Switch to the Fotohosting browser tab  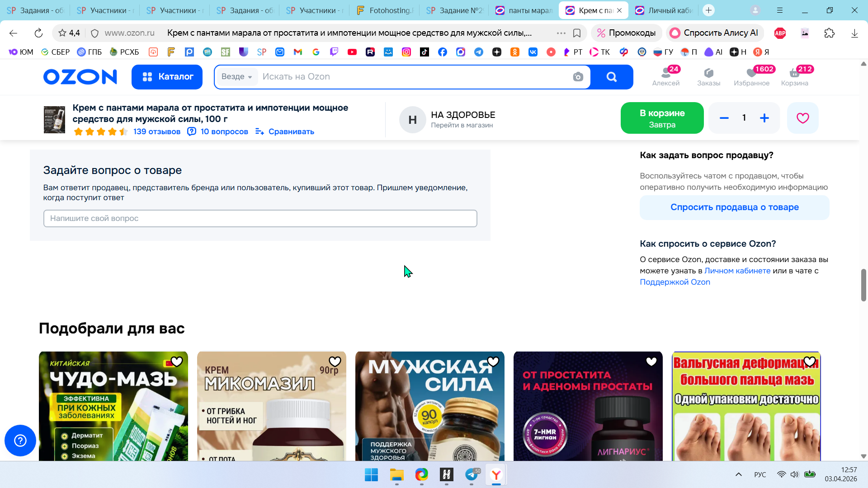tap(384, 10)
